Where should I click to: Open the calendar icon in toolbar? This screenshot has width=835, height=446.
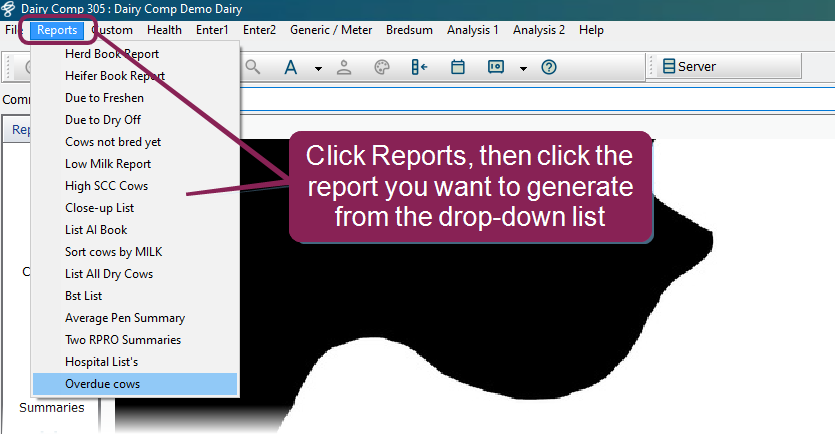457,67
